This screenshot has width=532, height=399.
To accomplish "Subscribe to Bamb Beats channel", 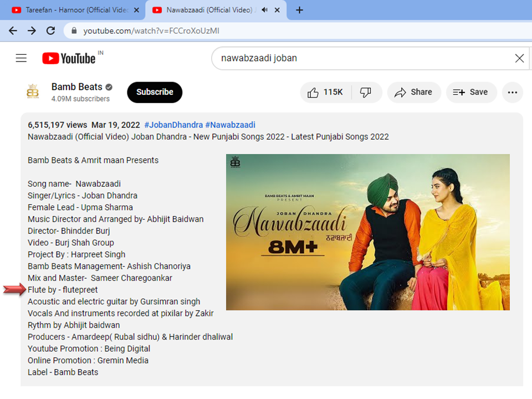I will (155, 93).
